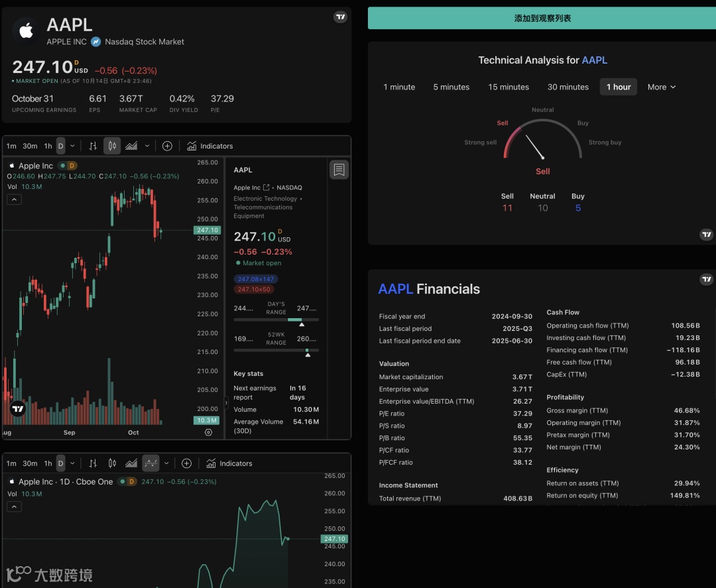Click the TradingView logo in AAPL header card

341,17
